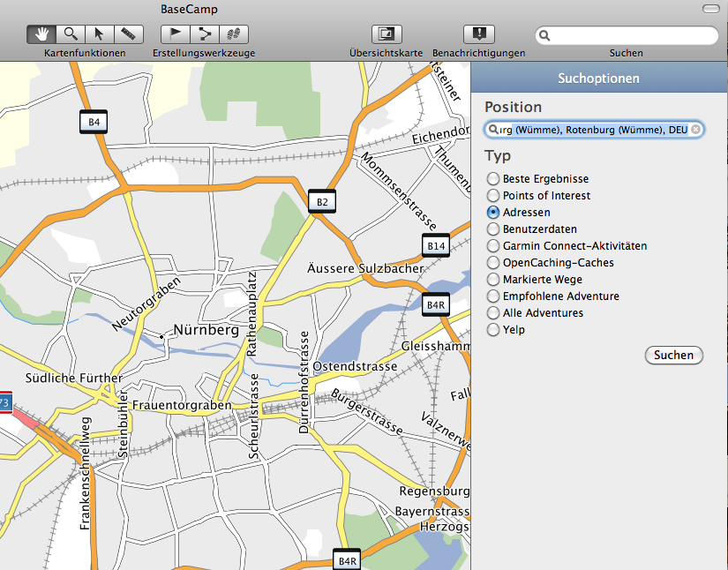Click the Mommsenstrasse street label
This screenshot has width=728, height=570.
pos(399,191)
